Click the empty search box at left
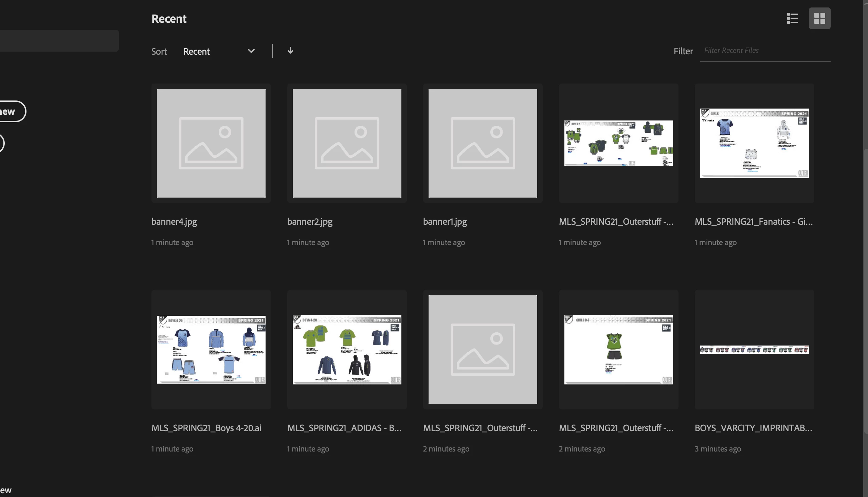This screenshot has width=868, height=497. (x=58, y=41)
